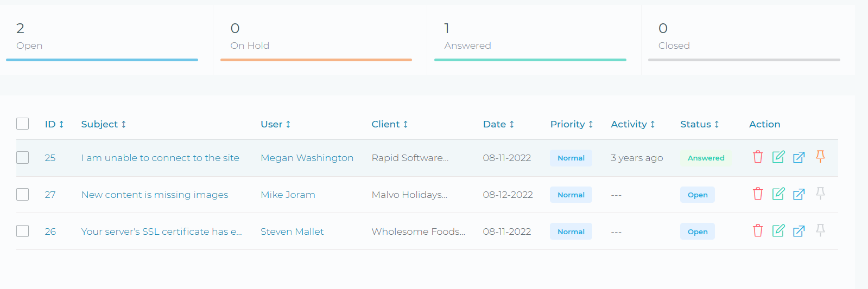Open the "I am unable to connect to the site" ticket

(x=160, y=158)
